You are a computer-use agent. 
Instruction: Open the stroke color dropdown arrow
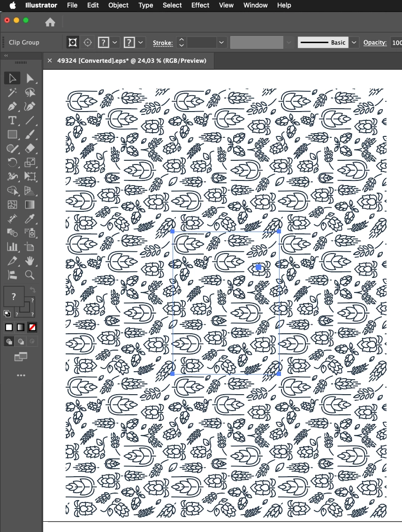coord(140,42)
